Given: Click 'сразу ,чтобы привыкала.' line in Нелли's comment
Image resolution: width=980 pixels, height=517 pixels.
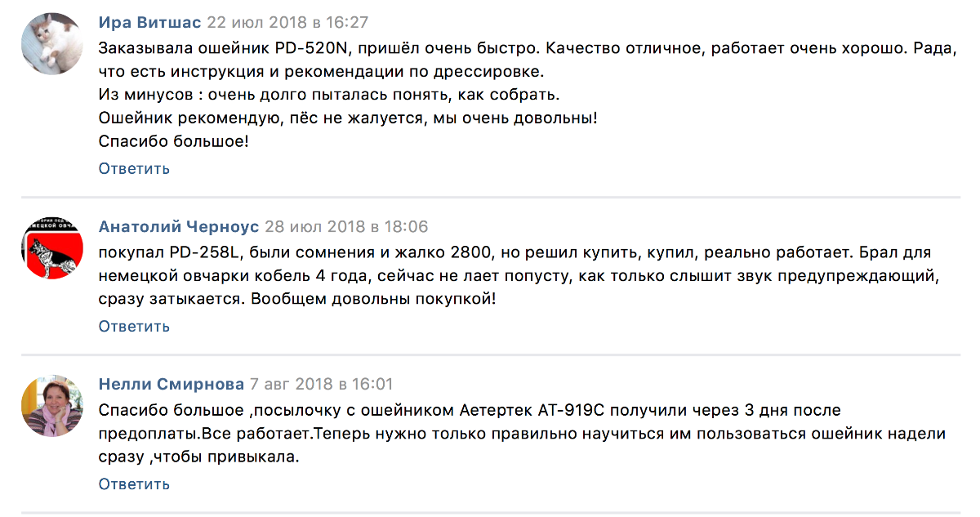Looking at the screenshot, I should (x=199, y=457).
